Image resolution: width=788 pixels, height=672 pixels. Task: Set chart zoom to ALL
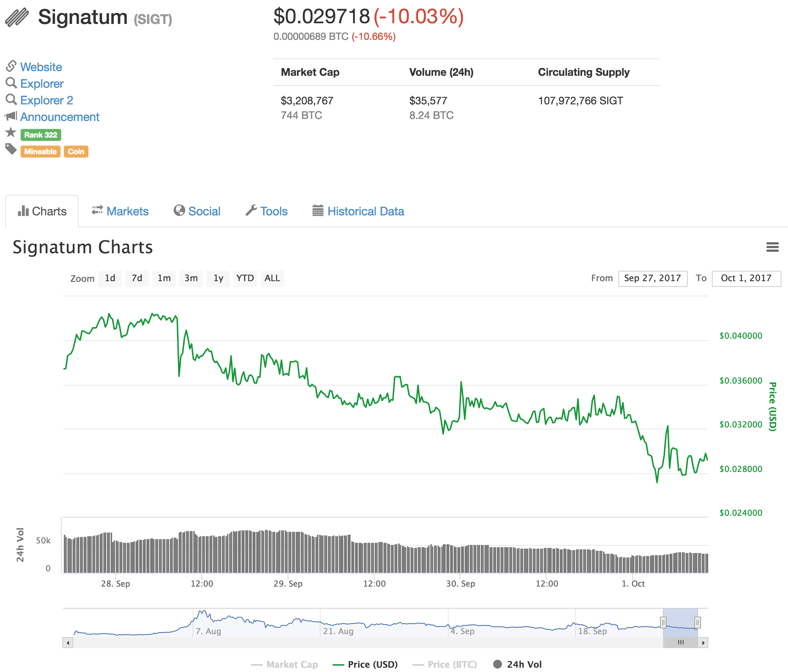tap(272, 278)
